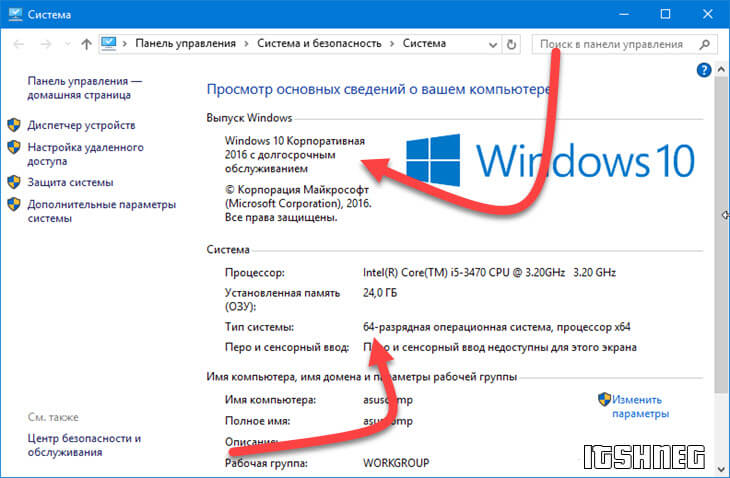Maximize the Система window
Screen dimensions: 730x478
click(x=666, y=14)
